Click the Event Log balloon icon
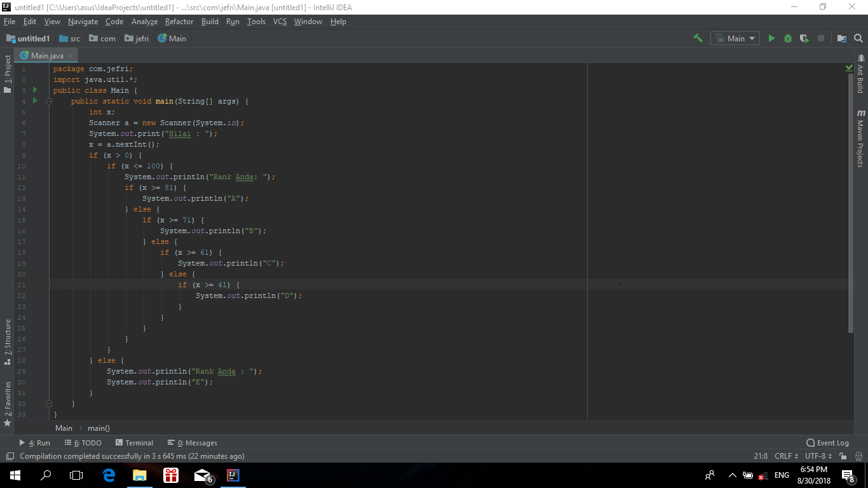 tap(811, 442)
